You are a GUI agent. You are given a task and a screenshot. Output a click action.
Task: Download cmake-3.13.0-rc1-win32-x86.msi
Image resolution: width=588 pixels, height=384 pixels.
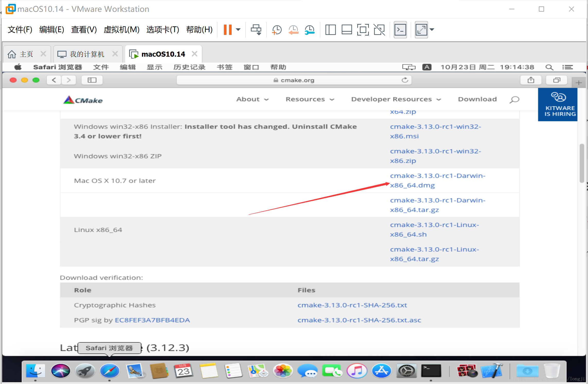click(435, 131)
